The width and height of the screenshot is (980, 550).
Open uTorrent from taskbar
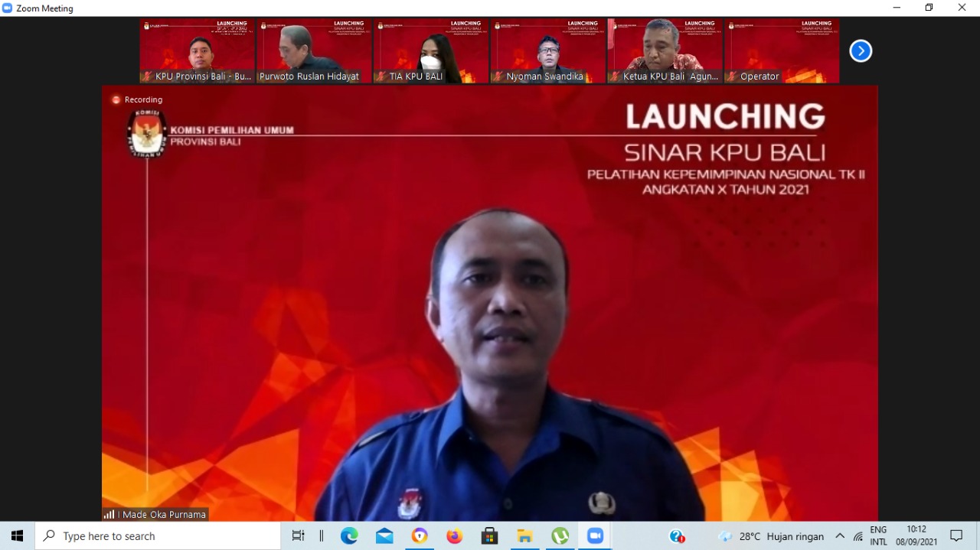coord(560,536)
